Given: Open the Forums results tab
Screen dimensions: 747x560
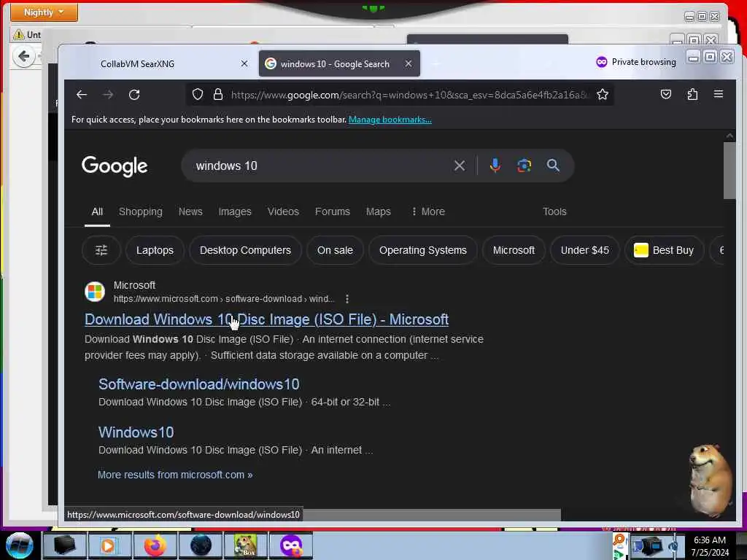Looking at the screenshot, I should click(332, 211).
